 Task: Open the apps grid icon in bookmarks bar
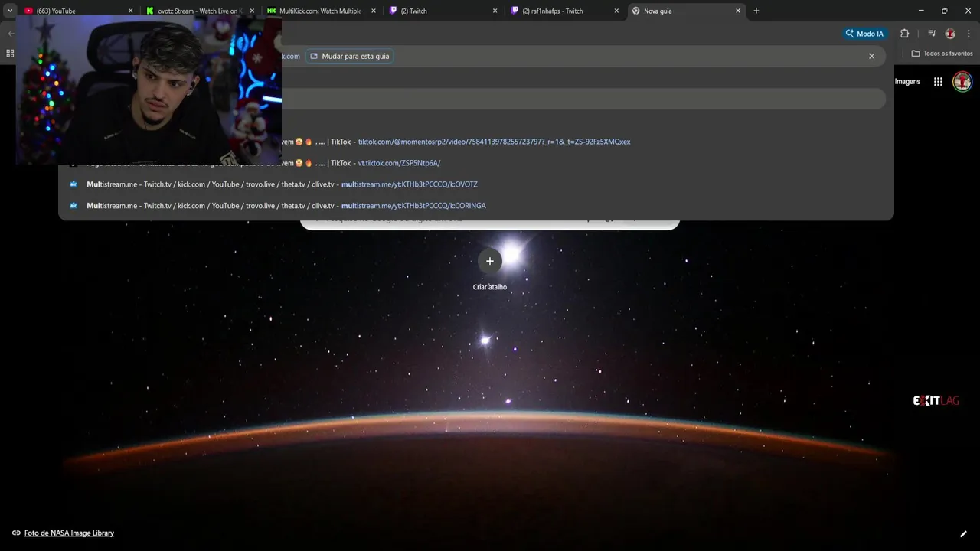10,54
